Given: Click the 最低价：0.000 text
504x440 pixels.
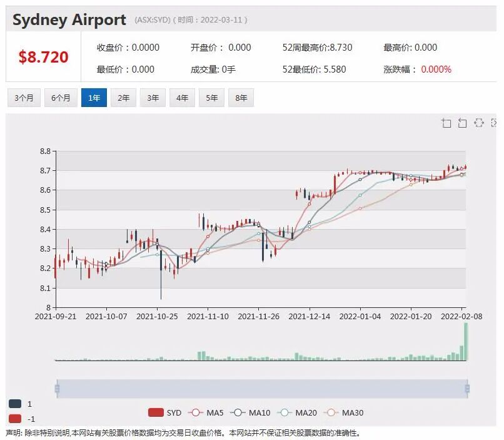Looking at the screenshot, I should click(x=125, y=69).
